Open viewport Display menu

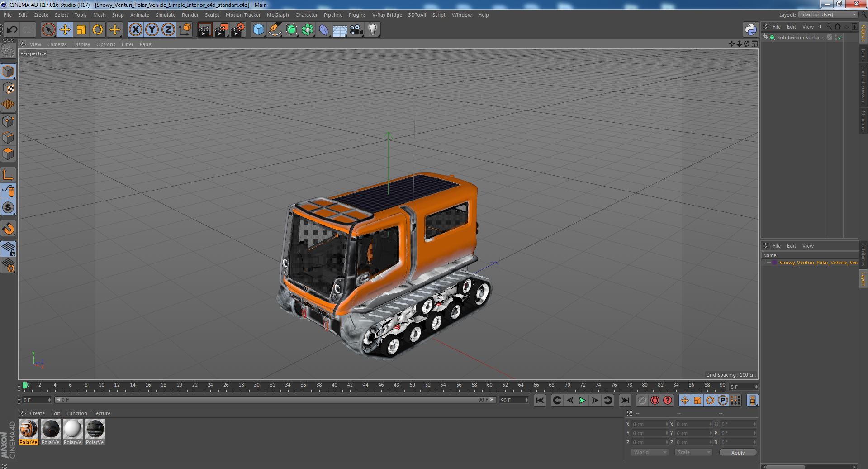[x=81, y=44]
